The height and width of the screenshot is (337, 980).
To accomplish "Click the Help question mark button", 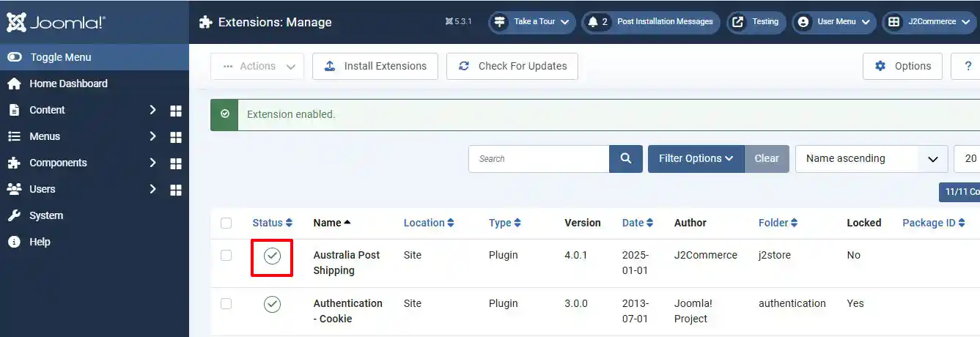I will [x=965, y=66].
